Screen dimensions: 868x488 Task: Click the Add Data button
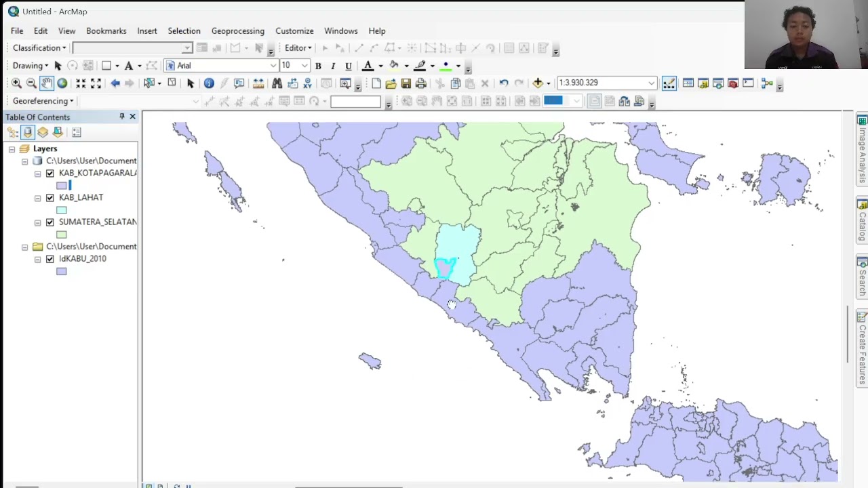click(538, 83)
